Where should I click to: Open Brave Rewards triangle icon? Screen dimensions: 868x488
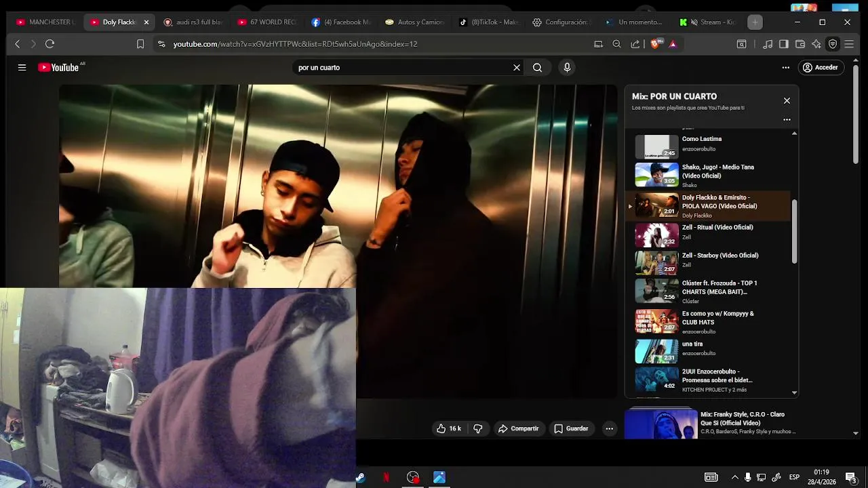tap(673, 44)
